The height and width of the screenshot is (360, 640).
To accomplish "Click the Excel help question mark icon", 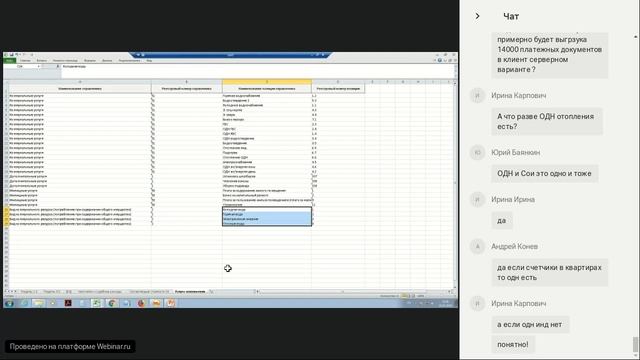I will 440,60.
